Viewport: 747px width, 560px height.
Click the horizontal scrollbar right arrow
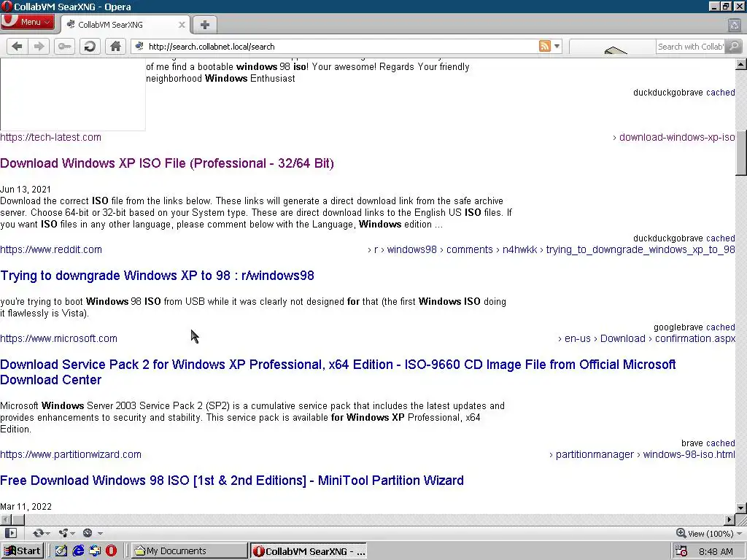(729, 519)
